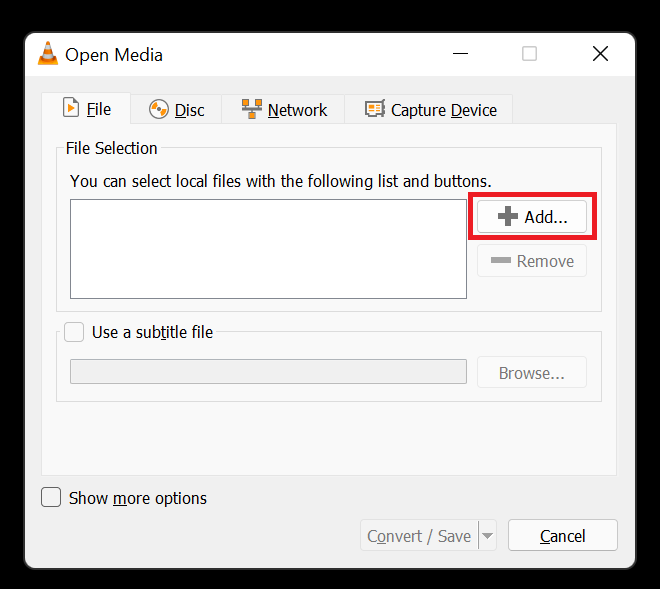Click the minus icon beside Remove
The image size is (660, 589).
coord(500,261)
